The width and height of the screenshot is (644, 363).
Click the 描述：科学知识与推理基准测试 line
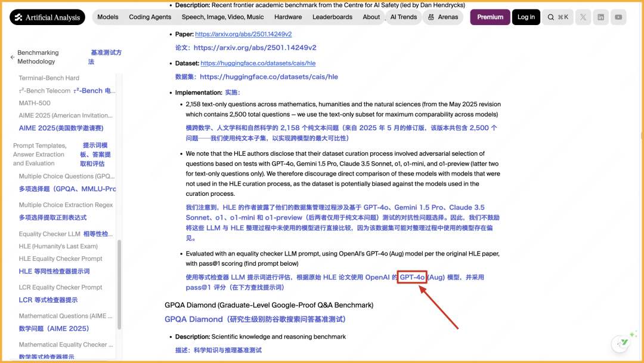(x=218, y=350)
